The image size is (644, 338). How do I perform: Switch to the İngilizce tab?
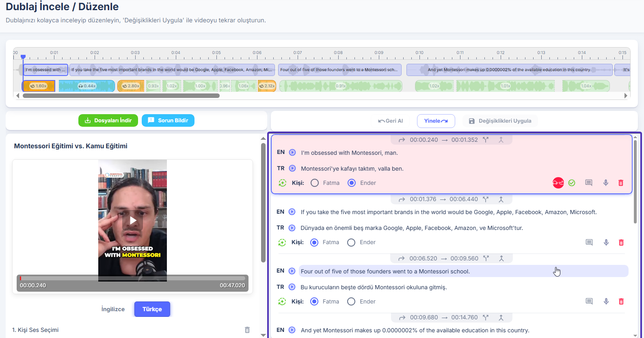113,309
